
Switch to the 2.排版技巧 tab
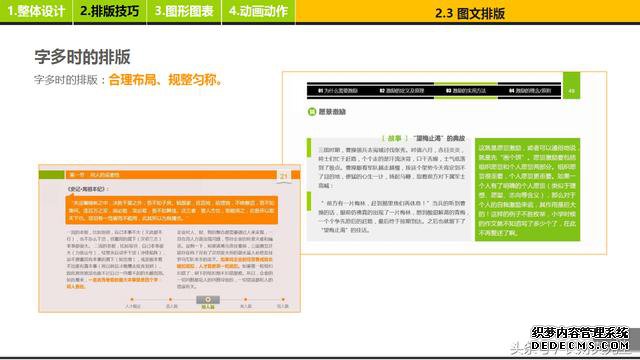click(x=109, y=11)
